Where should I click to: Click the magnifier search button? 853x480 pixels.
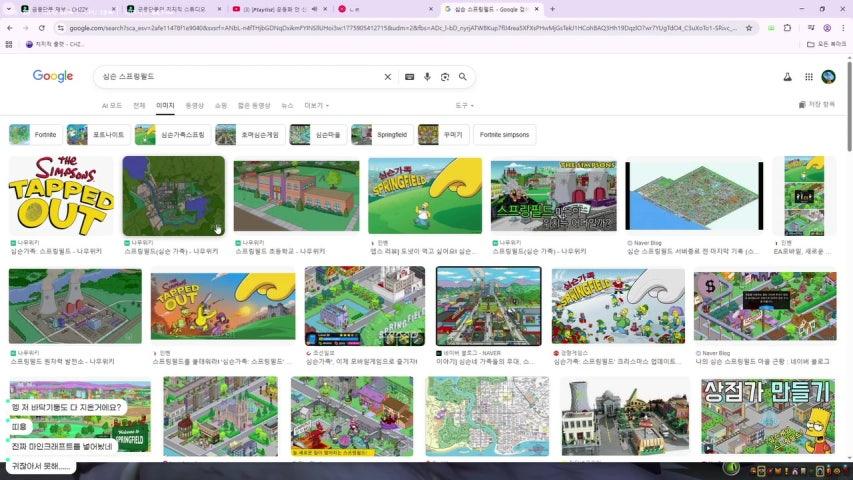[x=463, y=77]
